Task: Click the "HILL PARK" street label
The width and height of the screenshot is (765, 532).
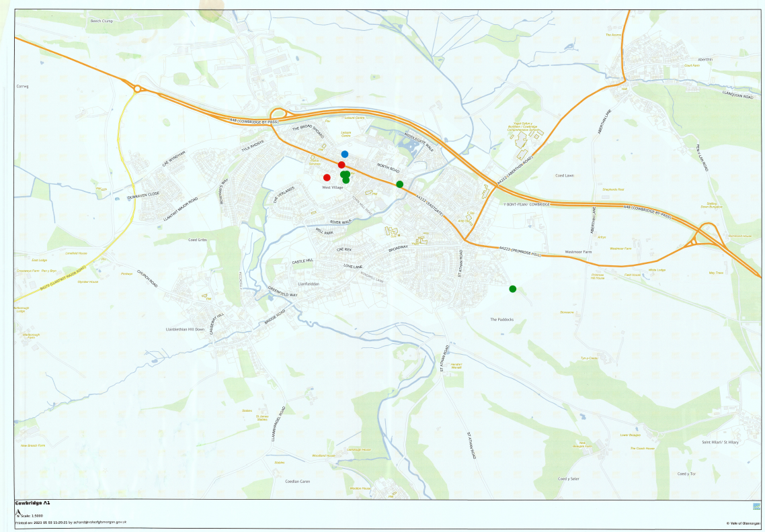Action: 324,232
